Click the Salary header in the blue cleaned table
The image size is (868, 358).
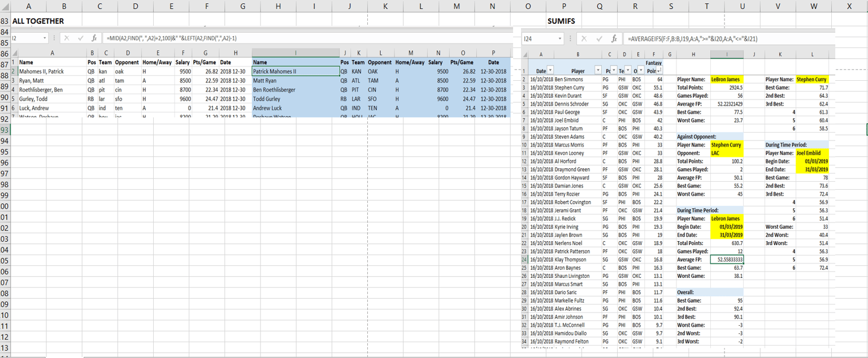(x=435, y=62)
